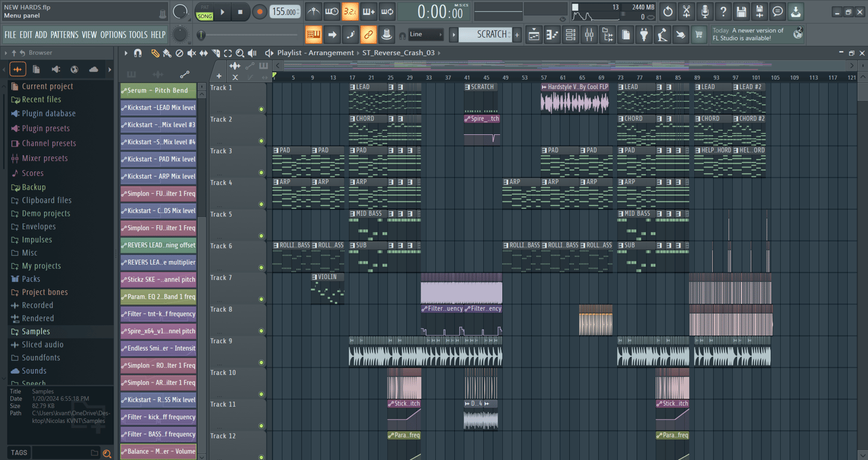Click the TAGS button in browser

tap(19, 452)
